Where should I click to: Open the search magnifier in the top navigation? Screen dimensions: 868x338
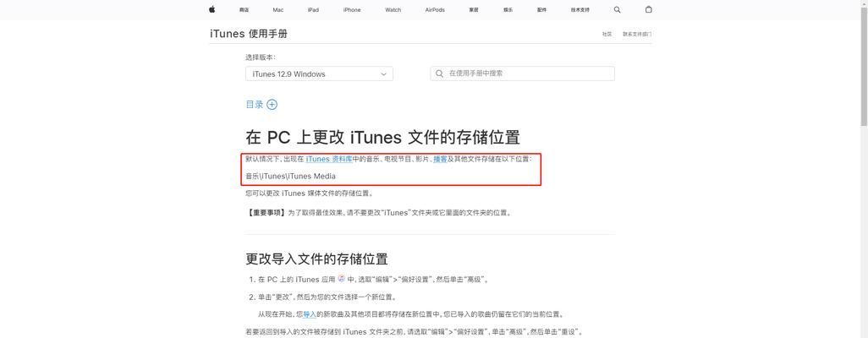618,9
